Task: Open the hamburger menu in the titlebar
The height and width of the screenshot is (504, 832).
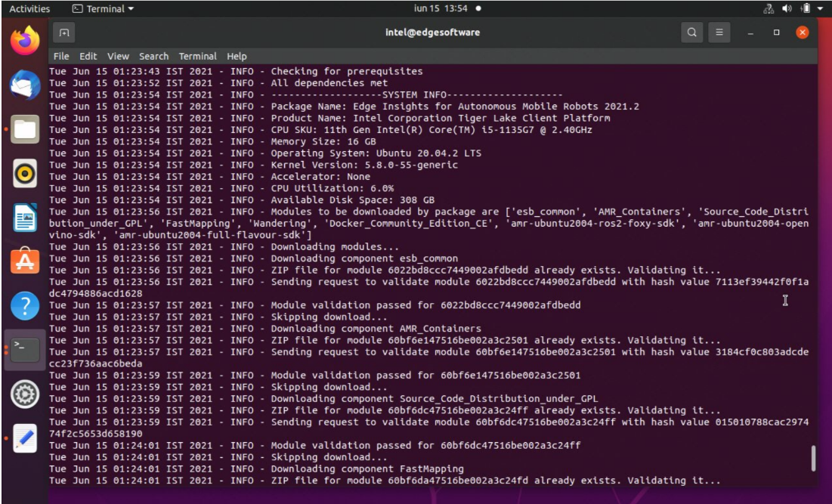Action: point(719,32)
